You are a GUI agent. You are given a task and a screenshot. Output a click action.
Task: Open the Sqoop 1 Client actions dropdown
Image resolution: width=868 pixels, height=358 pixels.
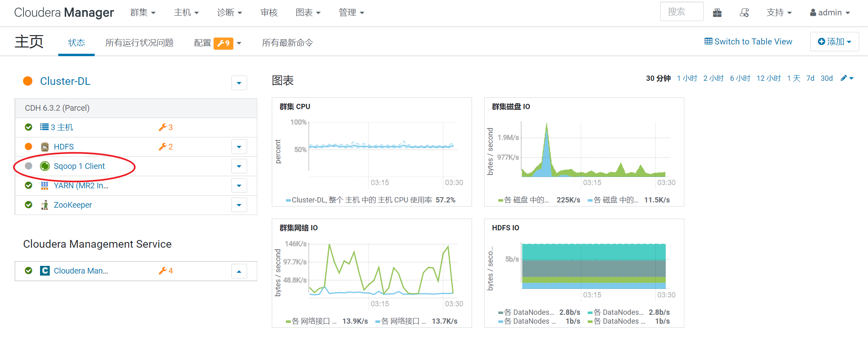point(239,166)
